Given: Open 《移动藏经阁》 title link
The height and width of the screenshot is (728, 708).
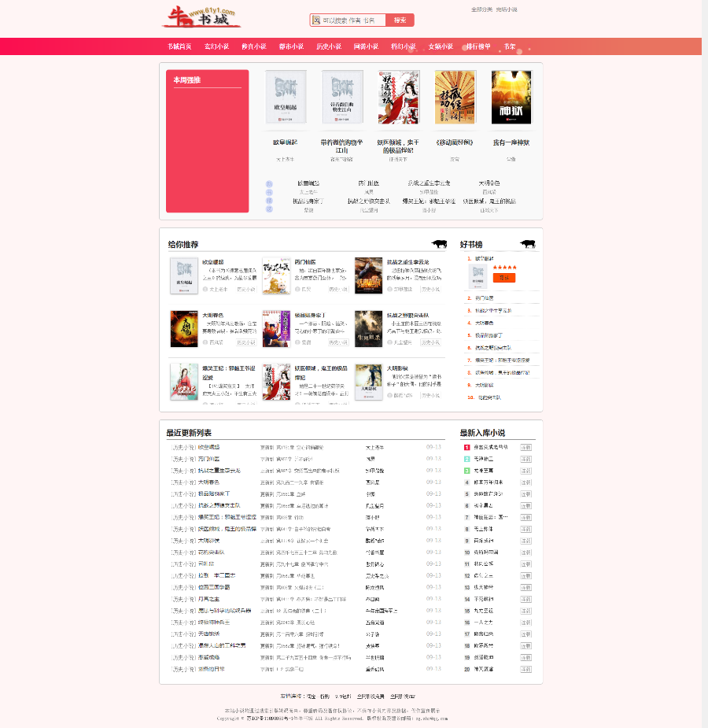Looking at the screenshot, I should [x=455, y=142].
